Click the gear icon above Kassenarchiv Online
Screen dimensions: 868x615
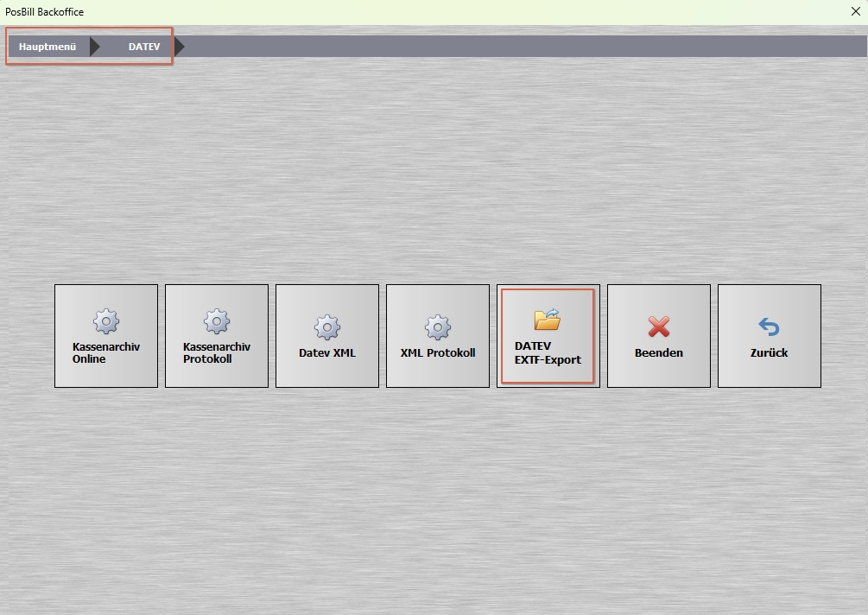(106, 321)
